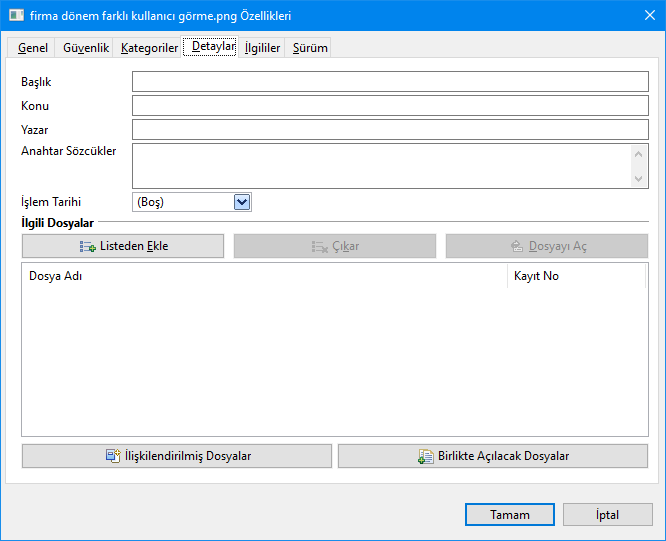Confirm with the Tamam button

509,515
